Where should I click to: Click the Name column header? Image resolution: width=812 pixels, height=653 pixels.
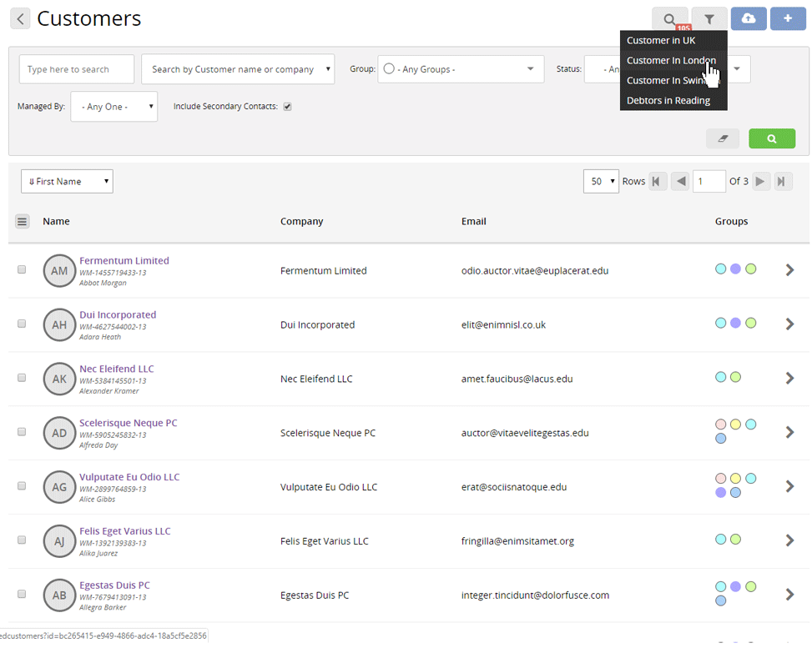56,222
